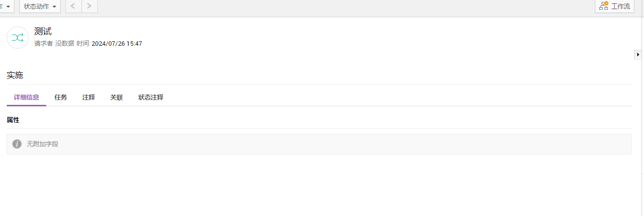The height and width of the screenshot is (216, 644).
Task: Click the 属性 section header
Action: pos(13,120)
